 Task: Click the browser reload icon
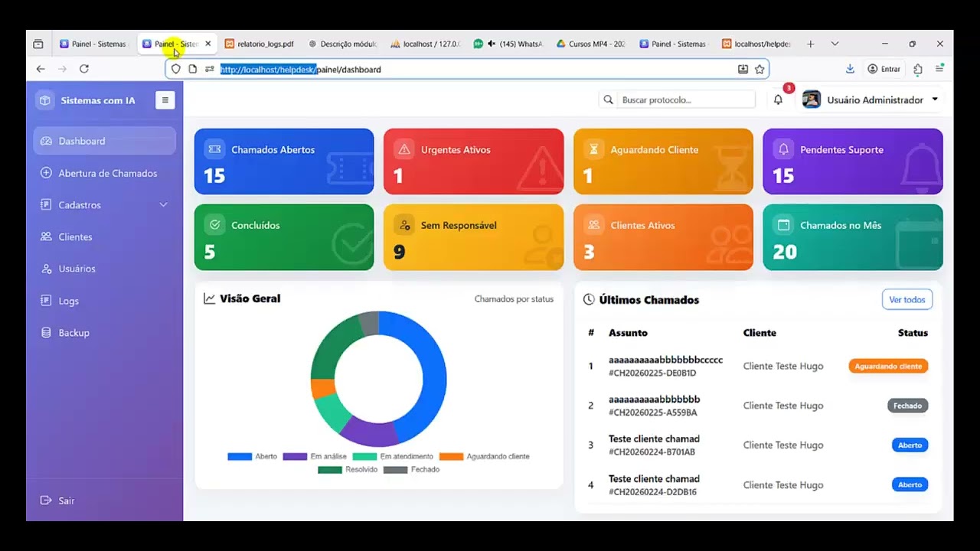click(84, 69)
